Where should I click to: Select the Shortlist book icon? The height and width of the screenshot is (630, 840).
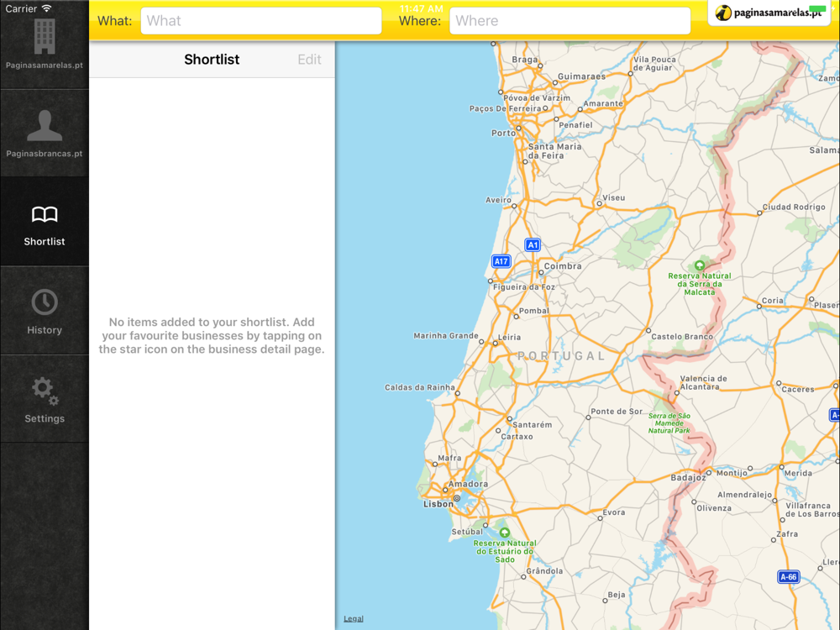click(45, 214)
